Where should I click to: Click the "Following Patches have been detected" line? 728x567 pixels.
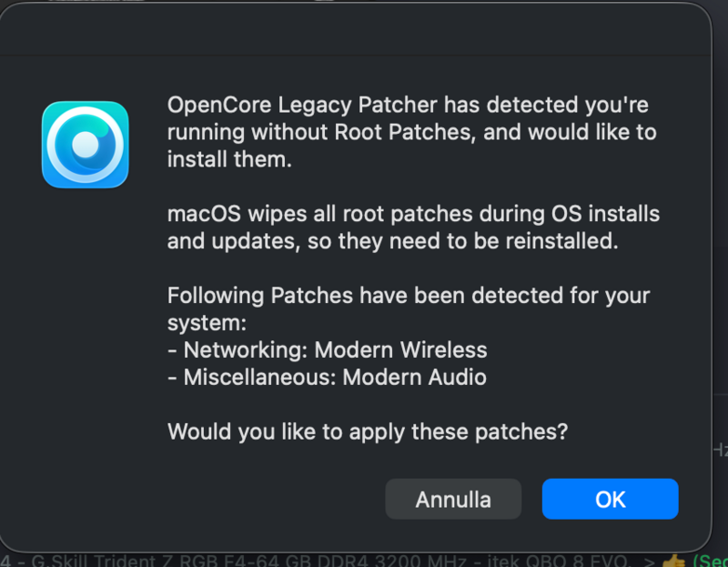click(x=409, y=296)
